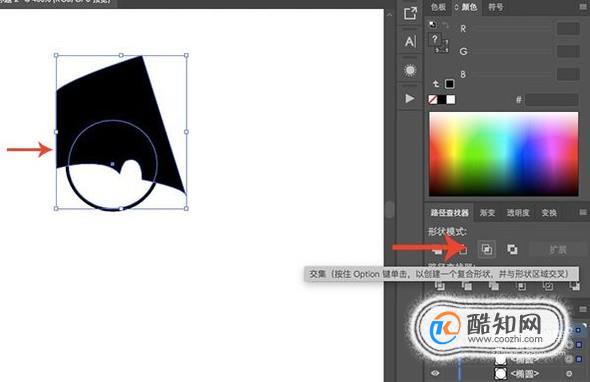
Task: Switch to the 符号 tab
Action: point(496,7)
